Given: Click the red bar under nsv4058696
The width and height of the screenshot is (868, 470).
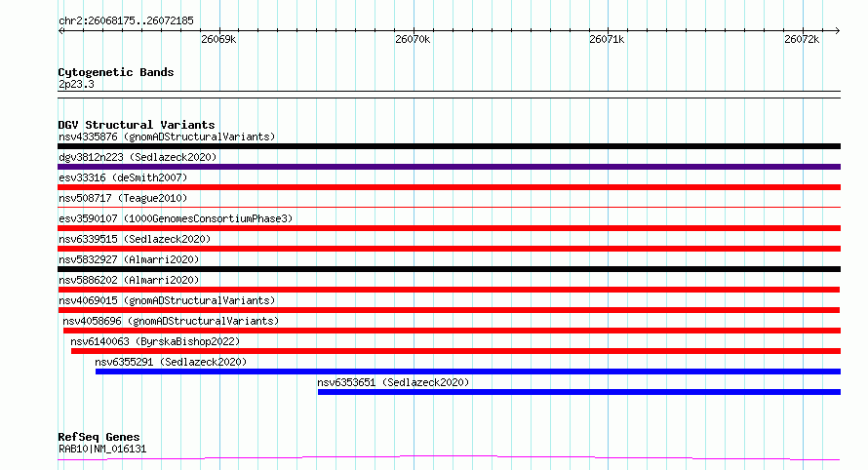Looking at the screenshot, I should click(452, 331).
